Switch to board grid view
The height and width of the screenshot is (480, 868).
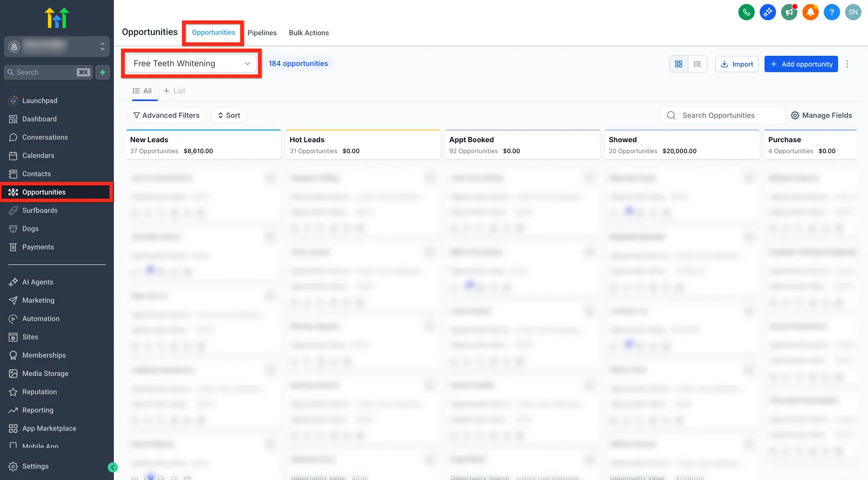[679, 64]
